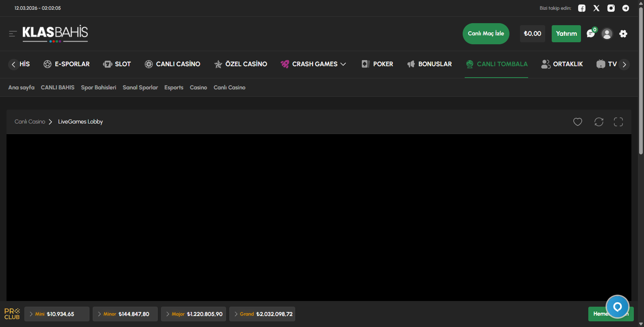The image size is (644, 327).
Task: Add LiveGames Lobby to favorites heart
Action: (578, 122)
